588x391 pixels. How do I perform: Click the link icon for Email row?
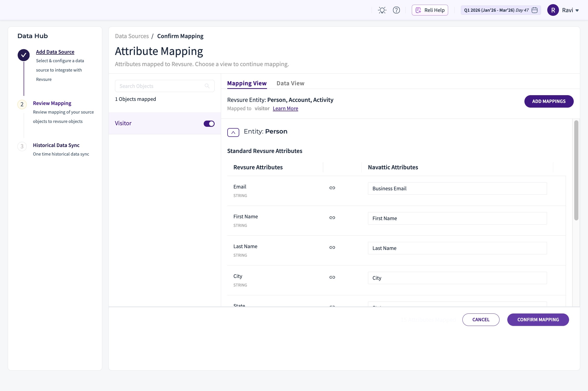(x=332, y=188)
